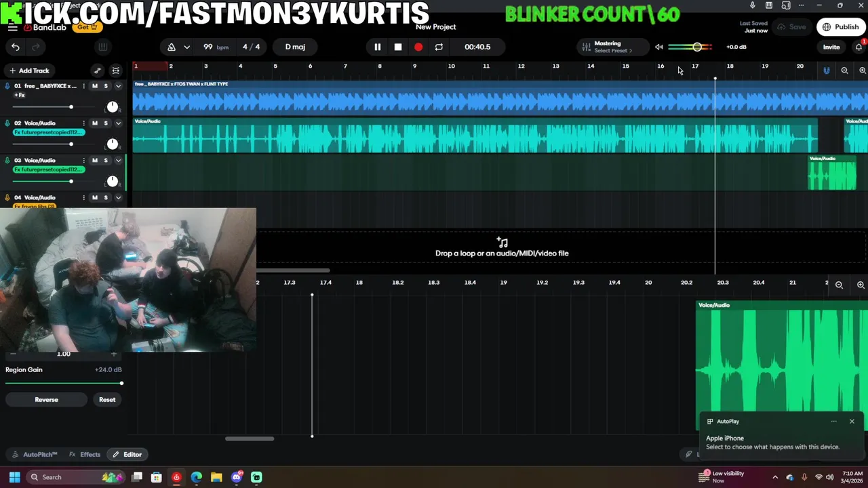Start recording with the red record button

(x=418, y=47)
